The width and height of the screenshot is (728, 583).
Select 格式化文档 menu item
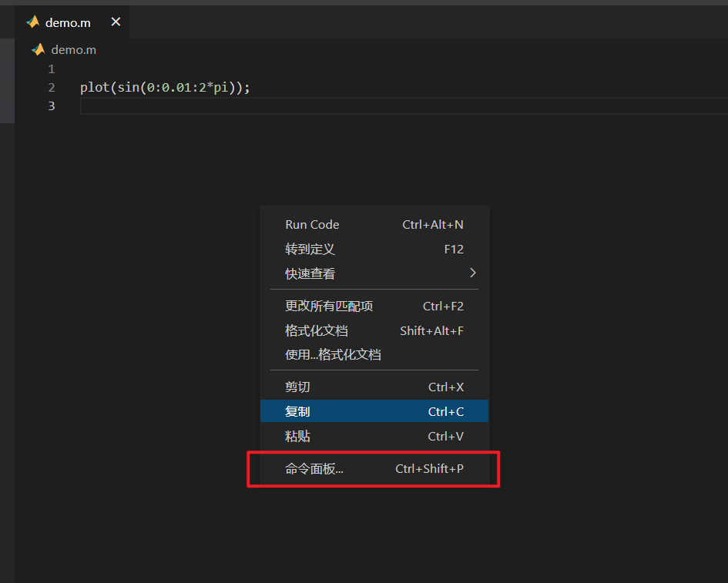[374, 330]
